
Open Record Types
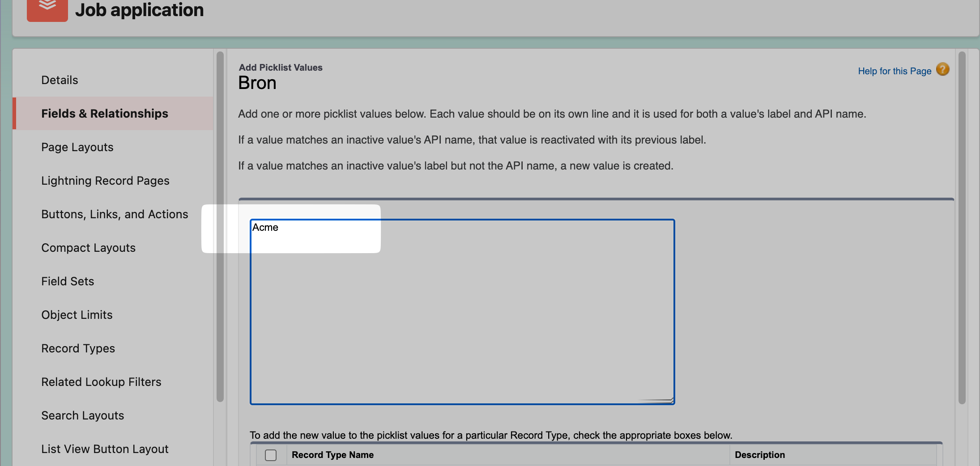point(78,348)
